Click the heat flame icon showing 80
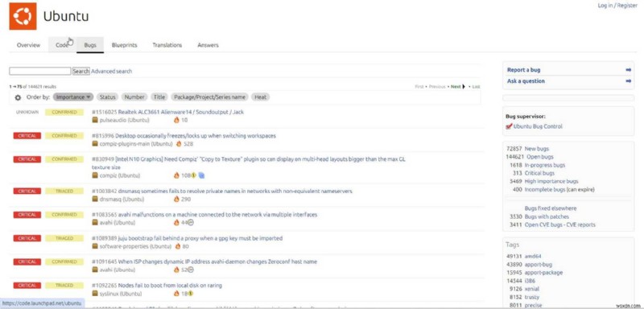 point(178,246)
